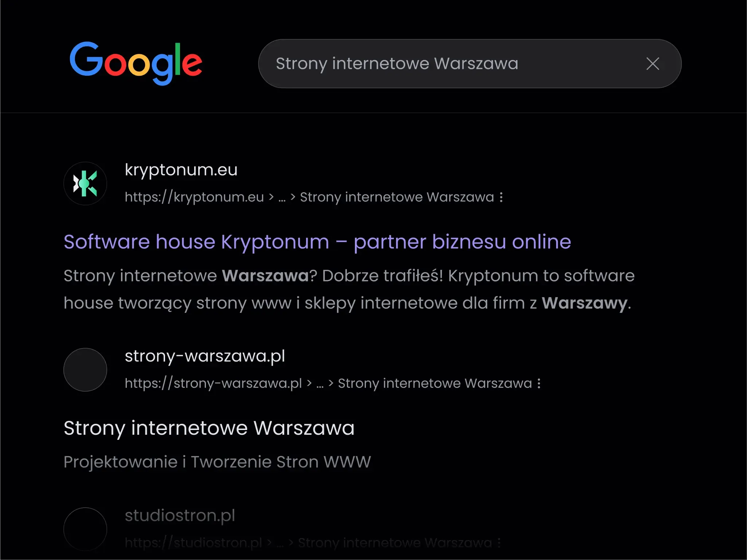Click Projektowanie i Tworzenie Stron WWW snippet
The height and width of the screenshot is (560, 747).
tap(217, 462)
